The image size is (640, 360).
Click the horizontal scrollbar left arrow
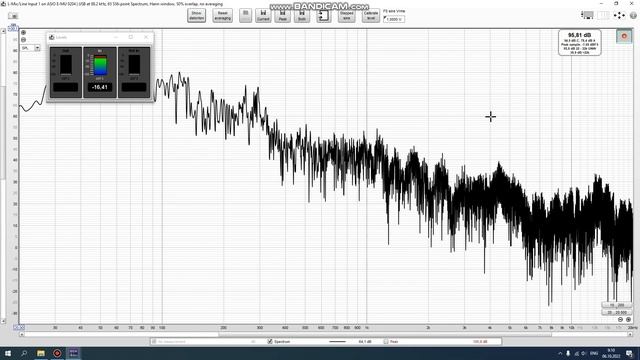[x=22, y=334]
